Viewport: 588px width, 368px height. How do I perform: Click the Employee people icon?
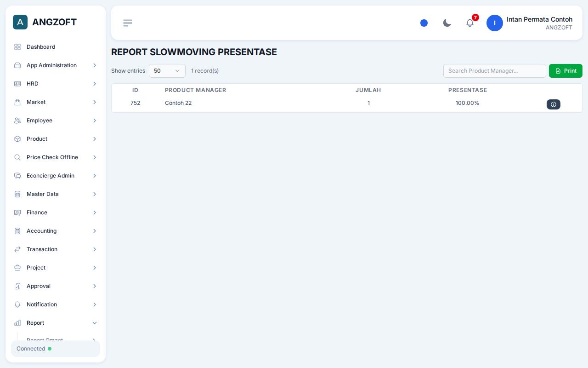pos(17,121)
